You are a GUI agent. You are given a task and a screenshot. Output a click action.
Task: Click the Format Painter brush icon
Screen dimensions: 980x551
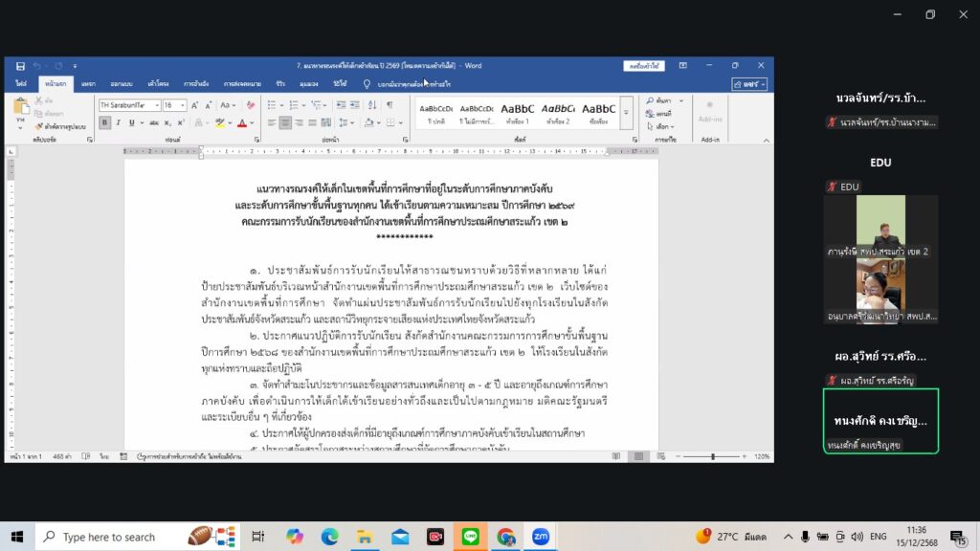pyautogui.click(x=39, y=124)
